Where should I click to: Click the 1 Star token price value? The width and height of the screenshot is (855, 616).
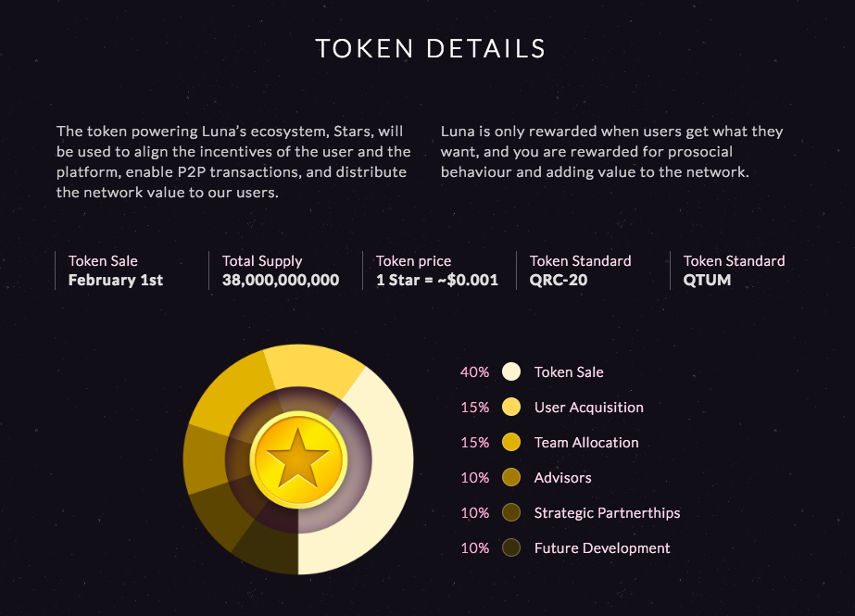click(x=437, y=280)
